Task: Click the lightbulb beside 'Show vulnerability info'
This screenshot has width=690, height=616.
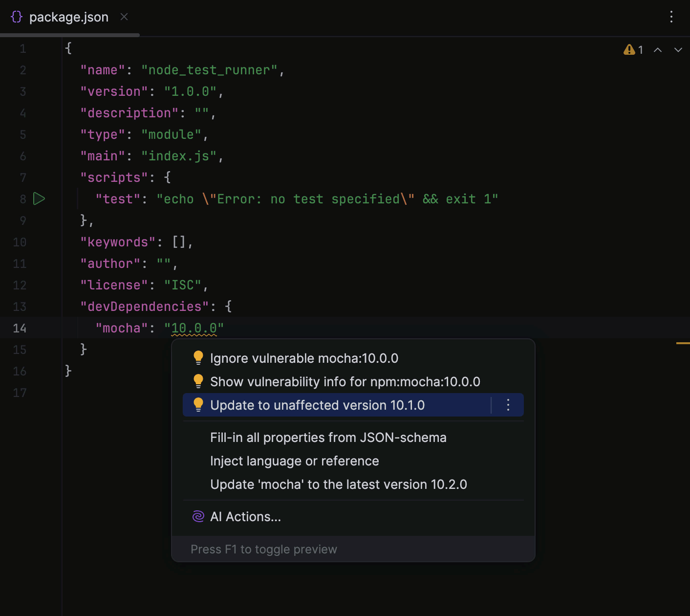Action: click(198, 381)
